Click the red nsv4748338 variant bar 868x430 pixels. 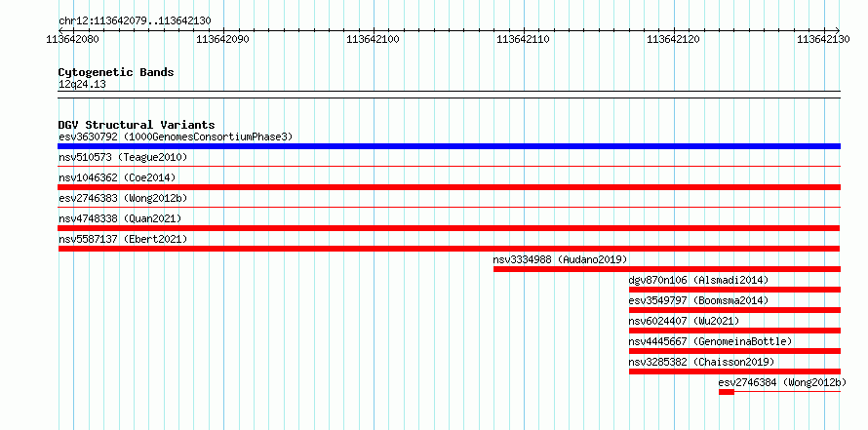449,228
